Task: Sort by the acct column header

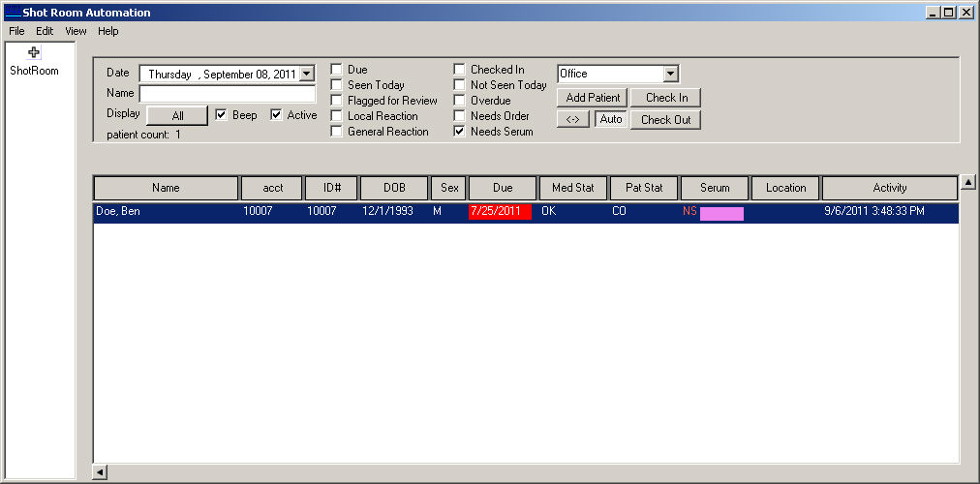Action: (x=272, y=188)
